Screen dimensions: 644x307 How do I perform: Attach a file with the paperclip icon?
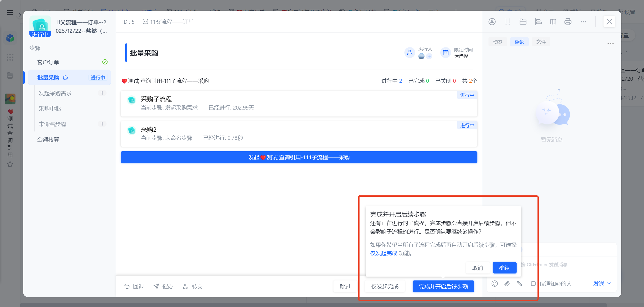pos(507,284)
